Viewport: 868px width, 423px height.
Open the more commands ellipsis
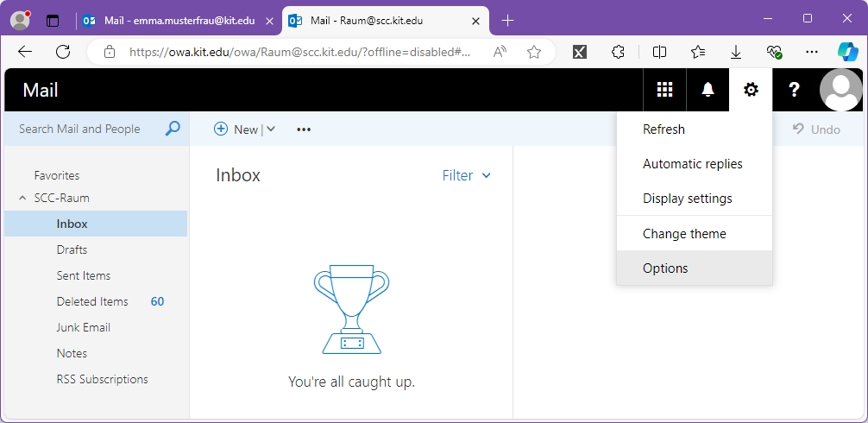(304, 129)
